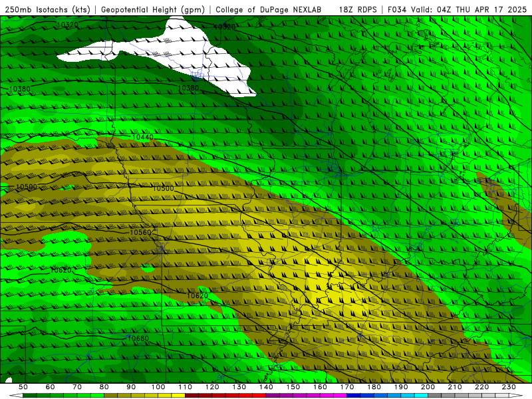Image resolution: width=532 pixels, height=399 pixels.
Task: Click brightest yellow legend swatch bordering dark red
Action: click(x=178, y=396)
